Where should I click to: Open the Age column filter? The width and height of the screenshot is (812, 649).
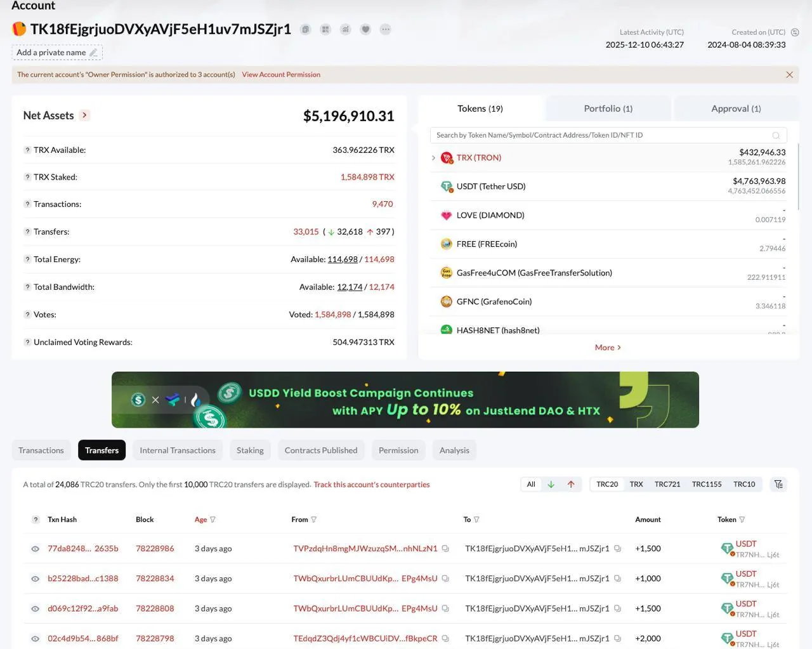tap(213, 520)
